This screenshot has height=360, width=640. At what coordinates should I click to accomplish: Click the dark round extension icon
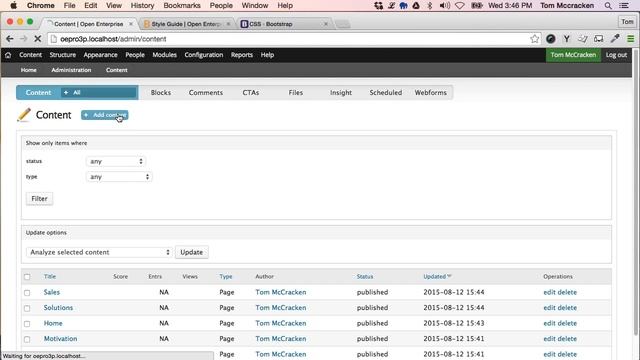click(x=551, y=39)
